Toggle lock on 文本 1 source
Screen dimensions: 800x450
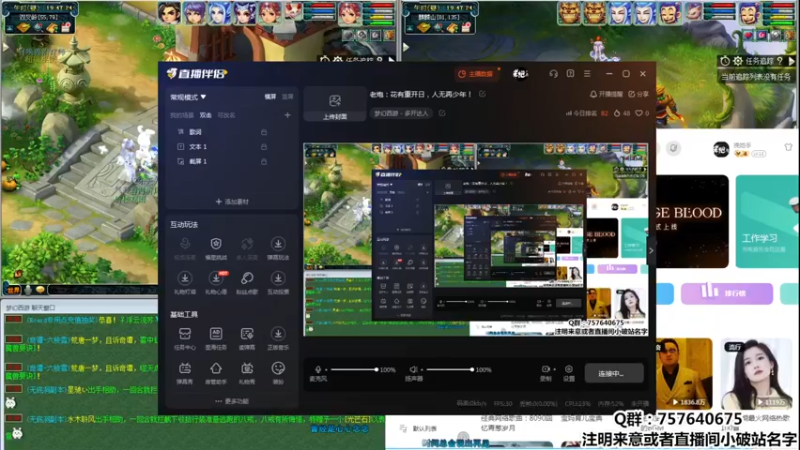pyautogui.click(x=264, y=147)
